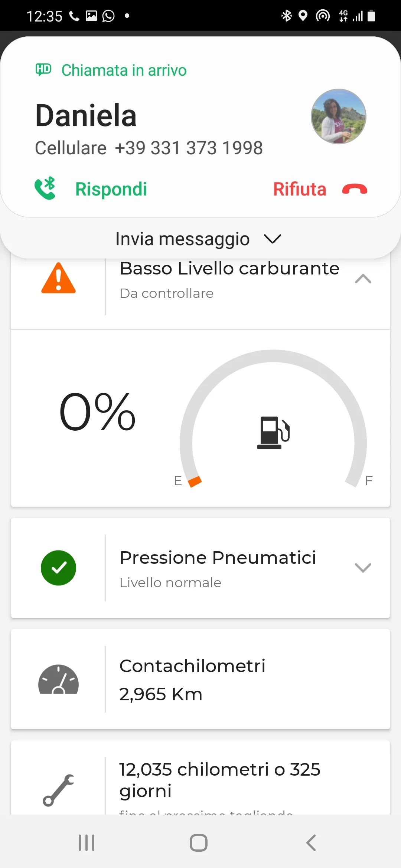The height and width of the screenshot is (868, 401).
Task: Tap the red hang-up phone icon
Action: [x=355, y=190]
